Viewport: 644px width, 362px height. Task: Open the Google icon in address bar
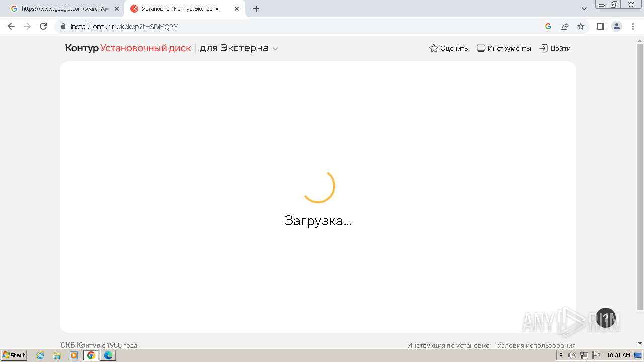[548, 26]
